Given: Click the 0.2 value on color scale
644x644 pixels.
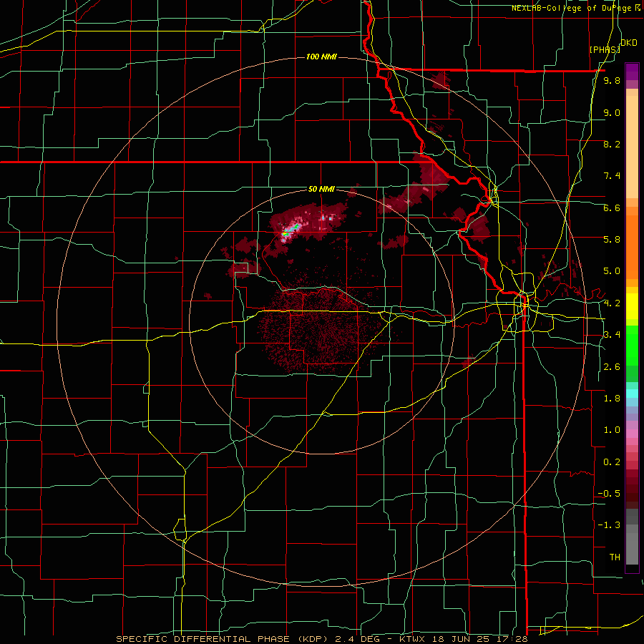Looking at the screenshot, I should [x=612, y=462].
